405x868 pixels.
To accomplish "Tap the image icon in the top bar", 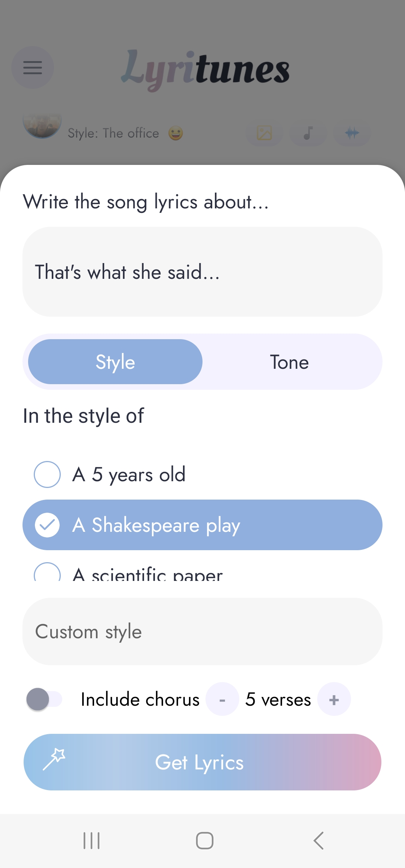I will (x=264, y=133).
